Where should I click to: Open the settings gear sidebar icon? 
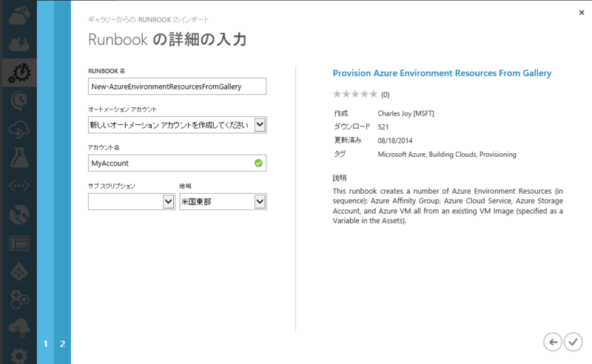19,356
